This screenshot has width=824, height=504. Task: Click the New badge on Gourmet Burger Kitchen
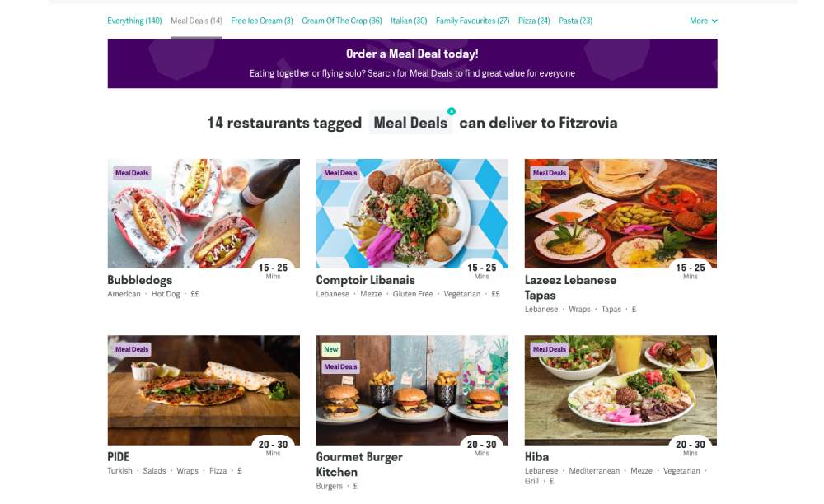coord(330,349)
